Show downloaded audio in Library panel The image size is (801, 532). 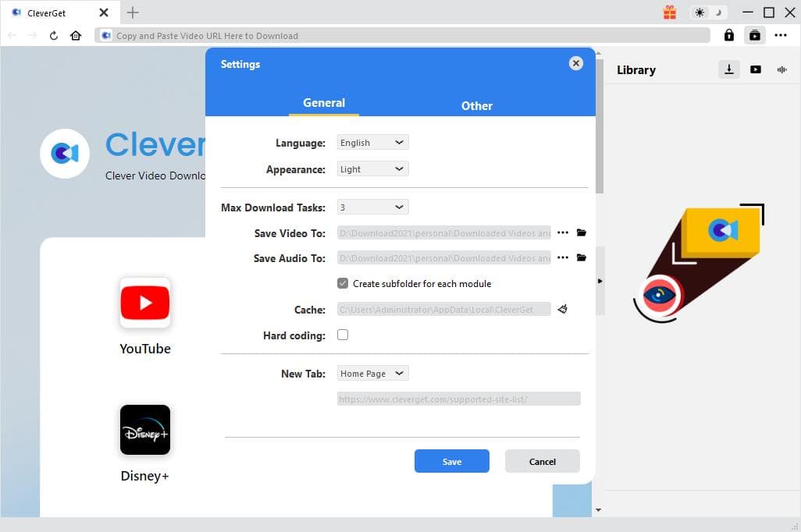[781, 69]
